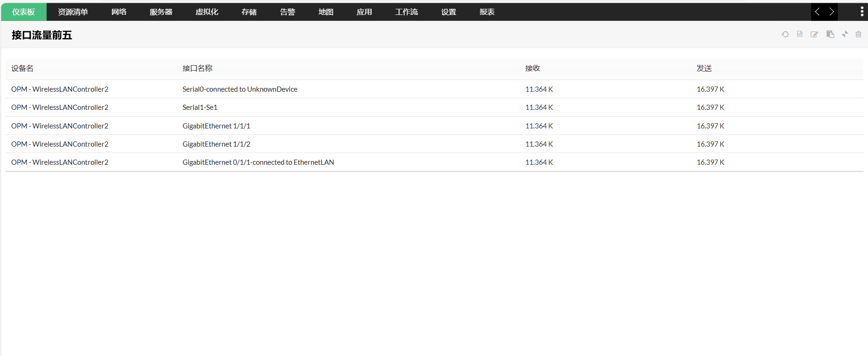Open the 工作流 menu
This screenshot has width=868, height=356.
click(406, 12)
